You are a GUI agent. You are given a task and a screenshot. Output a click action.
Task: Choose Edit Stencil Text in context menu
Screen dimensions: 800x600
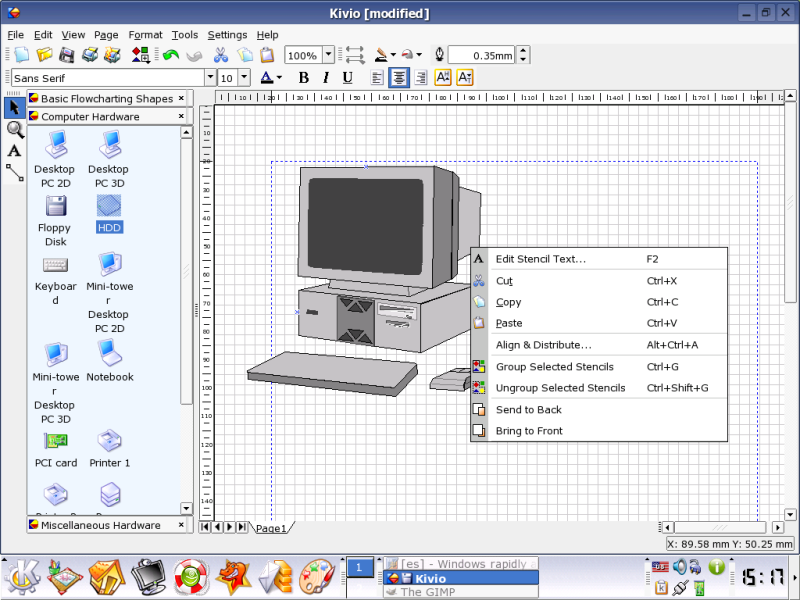599,259
